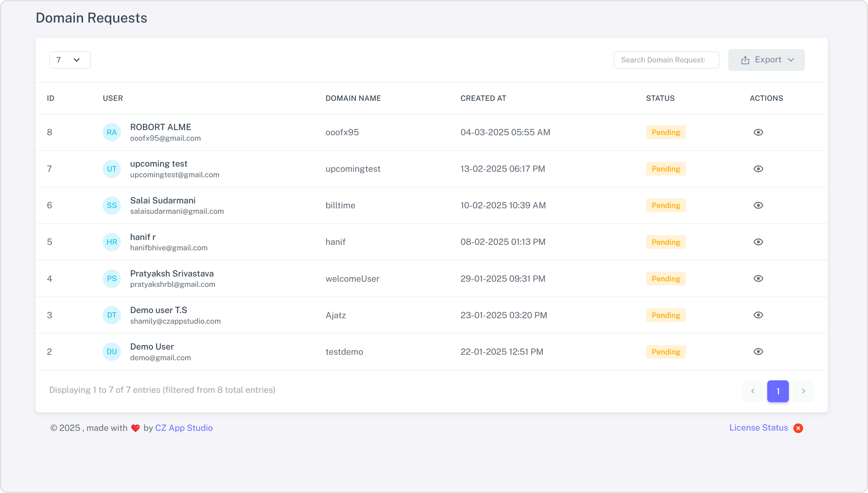868x493 pixels.
Task: Click date 13-02-2025 06:17 PM
Action: tap(503, 169)
